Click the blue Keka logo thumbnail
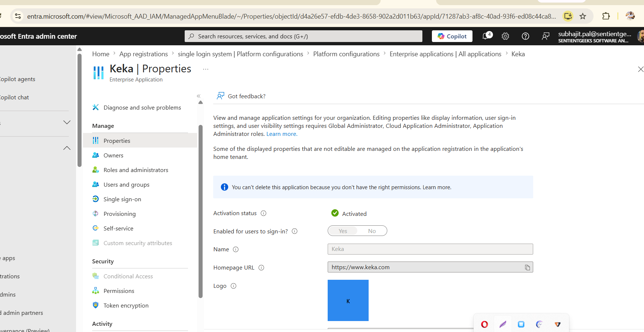The height and width of the screenshot is (332, 644). click(x=348, y=301)
